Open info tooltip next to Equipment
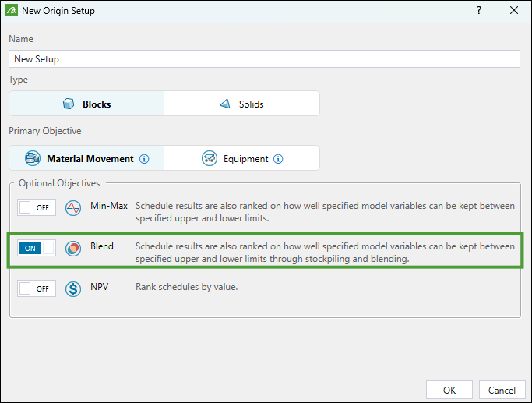The height and width of the screenshot is (403, 532). click(278, 159)
